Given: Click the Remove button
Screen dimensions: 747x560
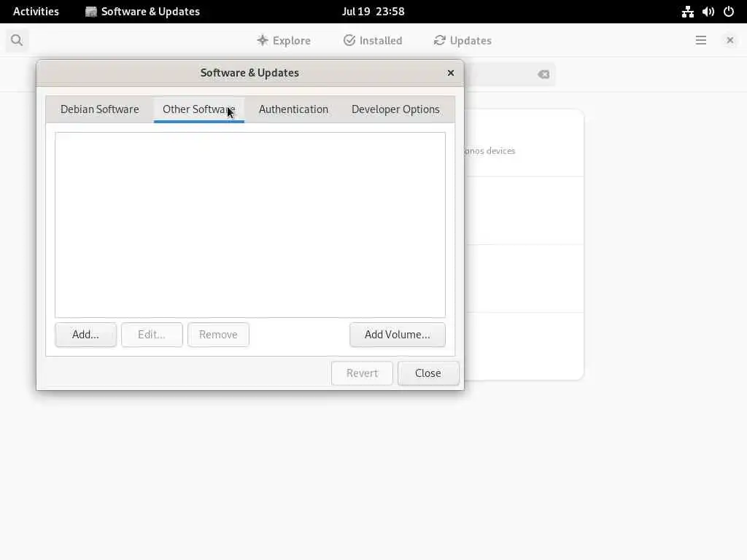Looking at the screenshot, I should (x=218, y=334).
